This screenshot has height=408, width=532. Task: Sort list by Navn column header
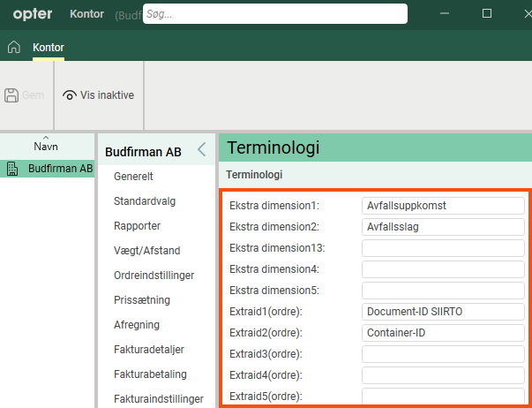click(x=46, y=146)
